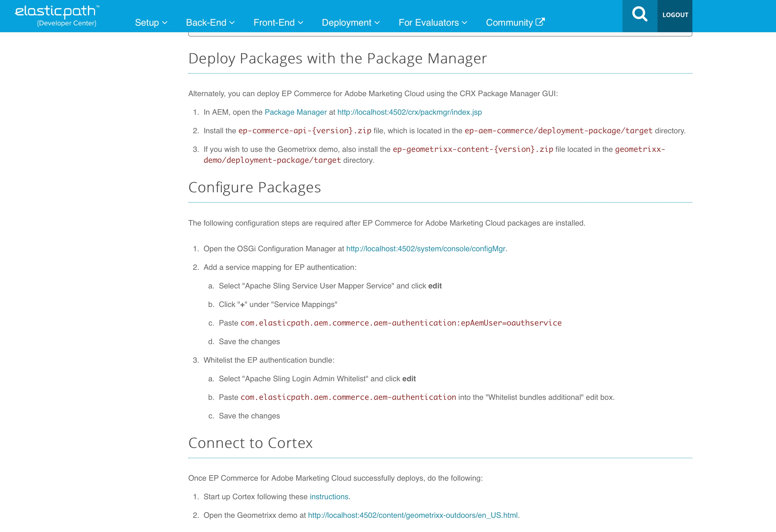Click the Community external link icon
776x532 pixels.
(540, 22)
